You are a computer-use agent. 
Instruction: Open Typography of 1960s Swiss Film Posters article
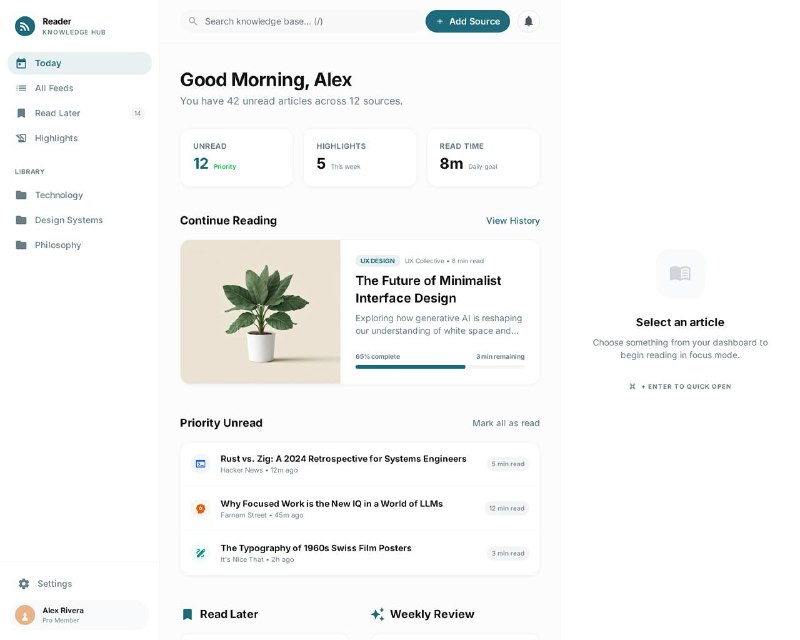tap(360, 553)
